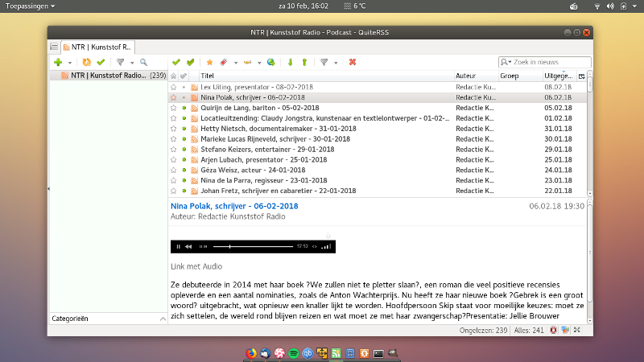Star the Hetty Nietsch news item
The width and height of the screenshot is (644, 362).
pyautogui.click(x=173, y=129)
